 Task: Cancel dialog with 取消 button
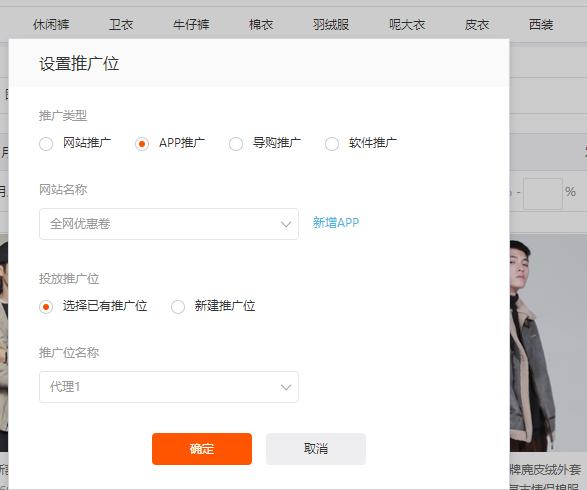click(x=316, y=449)
